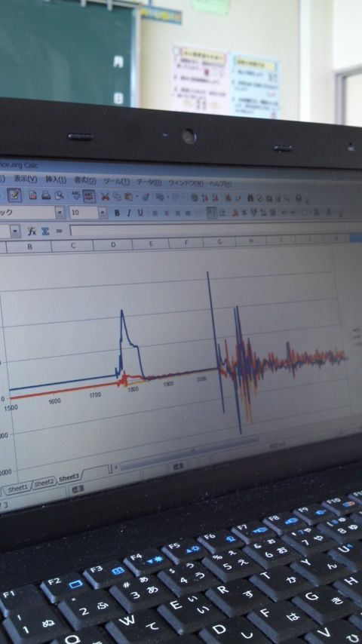Click the Insert Chart icon
This screenshot has width=362, height=644.
click(229, 198)
